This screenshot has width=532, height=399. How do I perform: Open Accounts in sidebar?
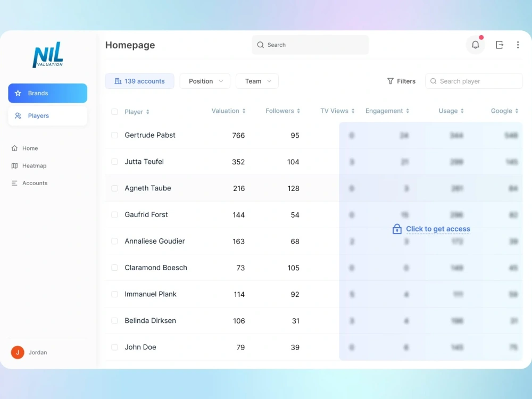pyautogui.click(x=29, y=183)
